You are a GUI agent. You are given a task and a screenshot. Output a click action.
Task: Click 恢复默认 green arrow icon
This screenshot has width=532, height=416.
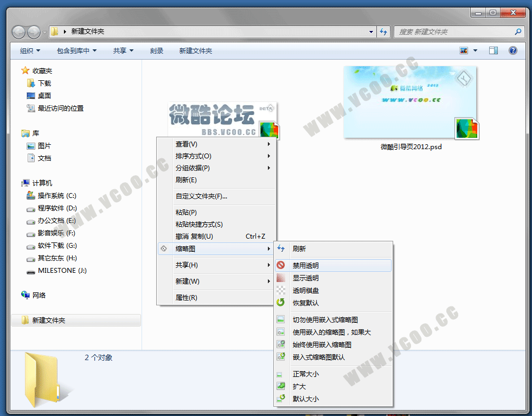point(281,303)
